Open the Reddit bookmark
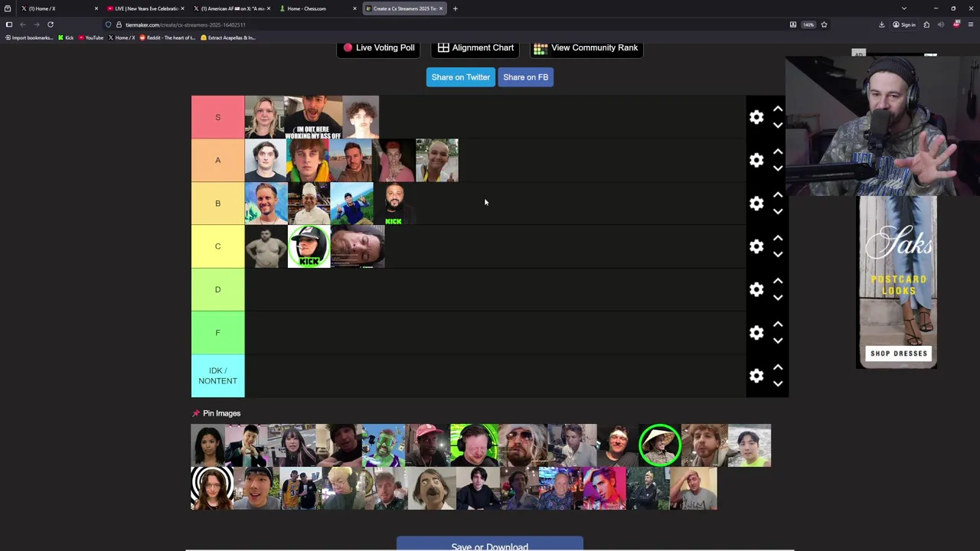The image size is (980, 551). tap(168, 37)
